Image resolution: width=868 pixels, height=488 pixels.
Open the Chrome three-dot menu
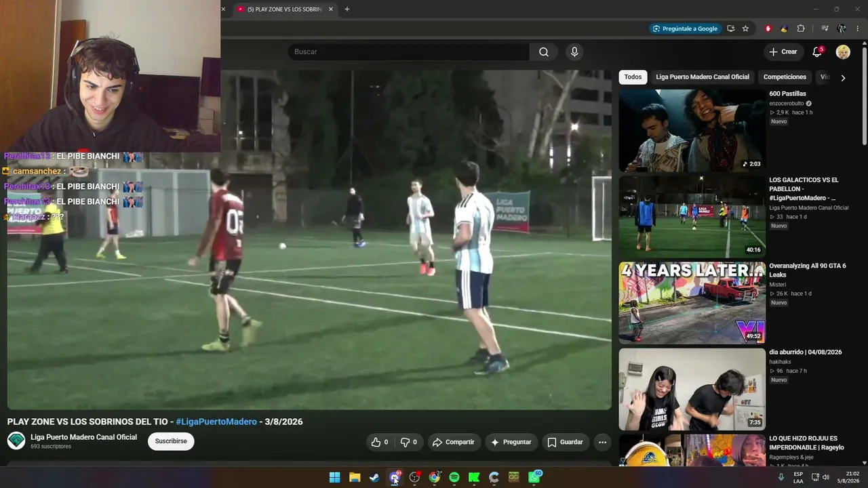[858, 28]
